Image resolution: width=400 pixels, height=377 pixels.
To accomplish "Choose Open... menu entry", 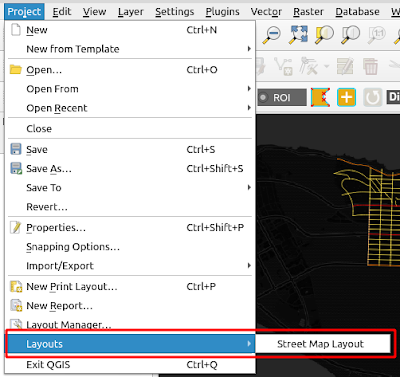I will coord(130,70).
